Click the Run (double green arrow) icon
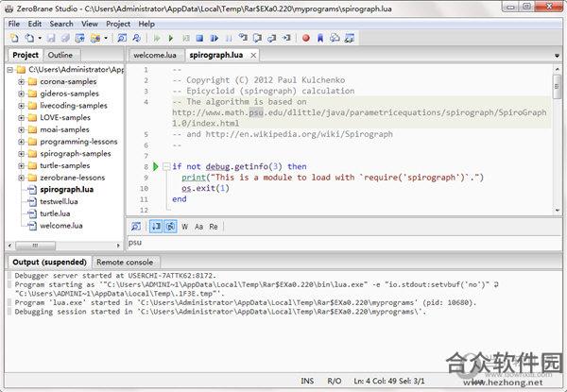 [x=157, y=38]
